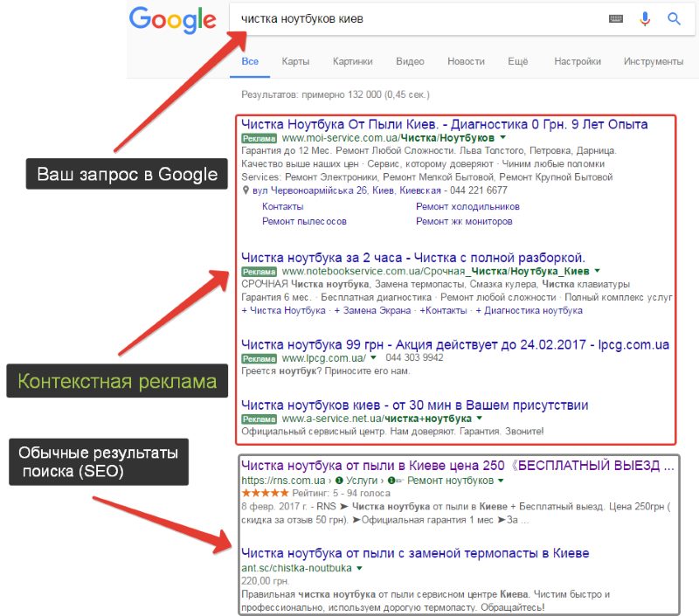Open Инструменты search tools

pos(653,61)
